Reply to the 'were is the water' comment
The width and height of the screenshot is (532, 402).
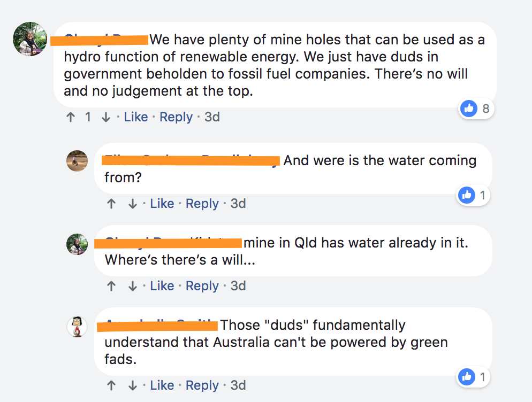click(x=202, y=204)
